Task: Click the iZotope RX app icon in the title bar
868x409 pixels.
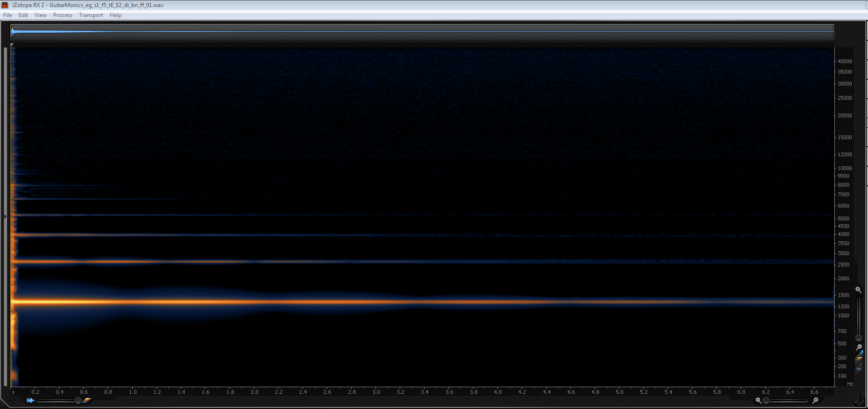Action: tap(6, 5)
